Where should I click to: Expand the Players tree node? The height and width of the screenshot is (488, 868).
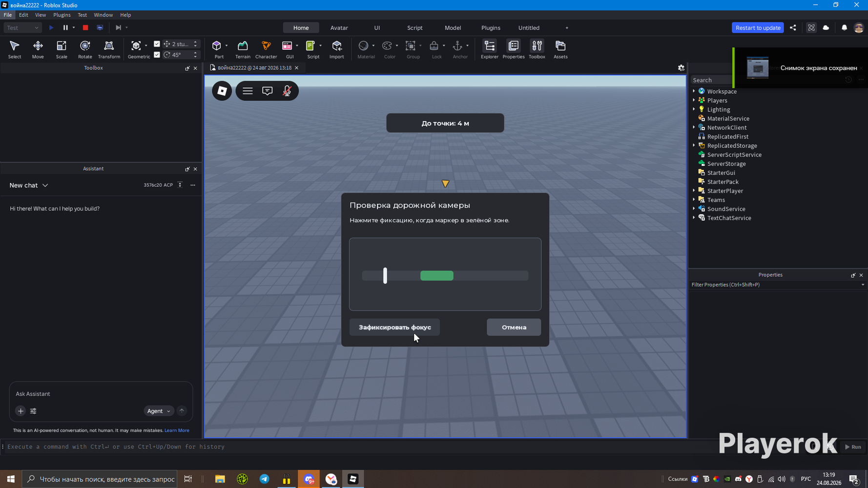694,100
